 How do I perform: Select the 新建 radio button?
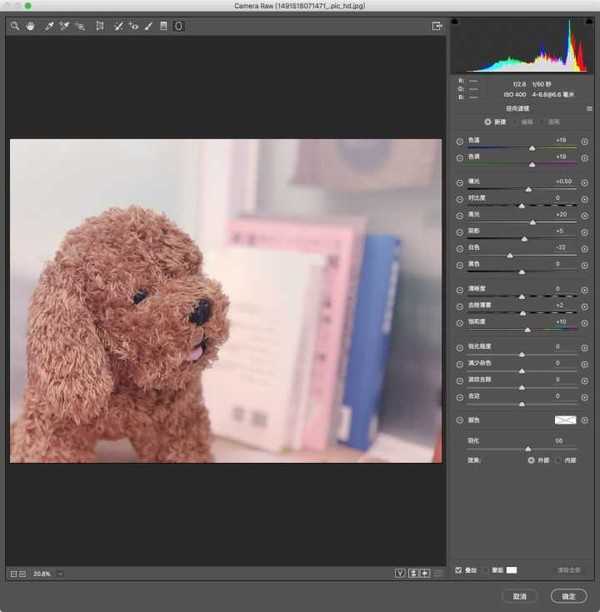point(488,122)
